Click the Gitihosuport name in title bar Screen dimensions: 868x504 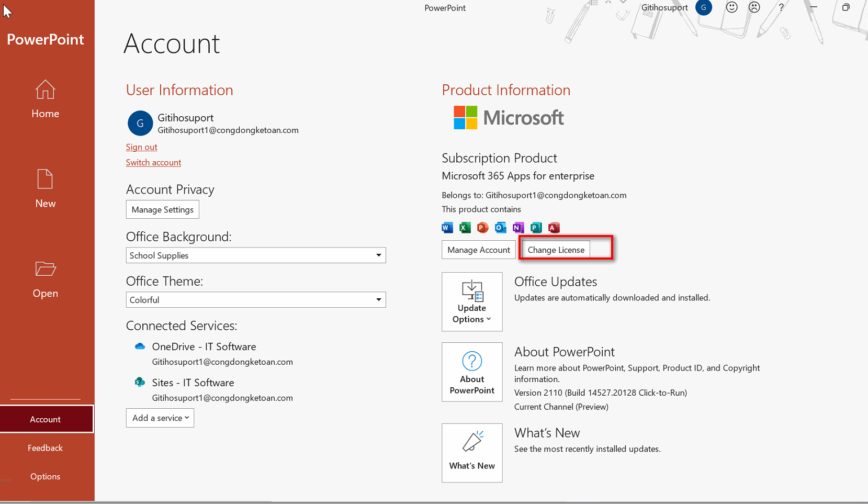[664, 7]
